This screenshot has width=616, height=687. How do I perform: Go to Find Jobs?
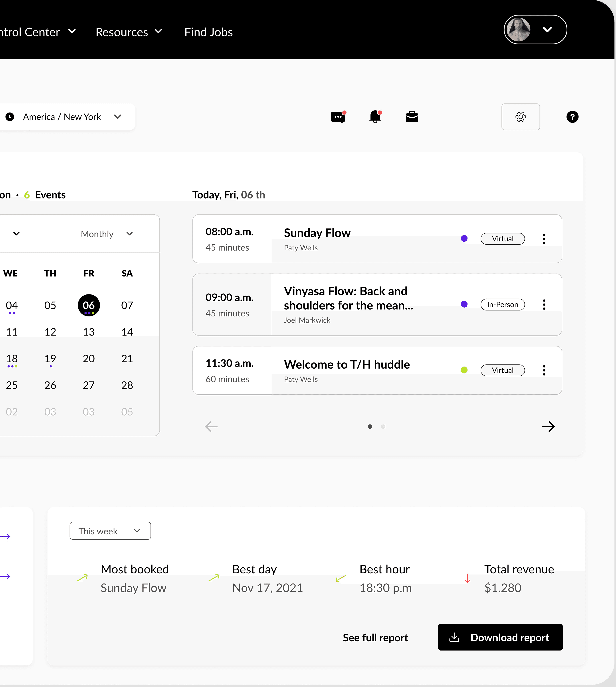pos(208,32)
